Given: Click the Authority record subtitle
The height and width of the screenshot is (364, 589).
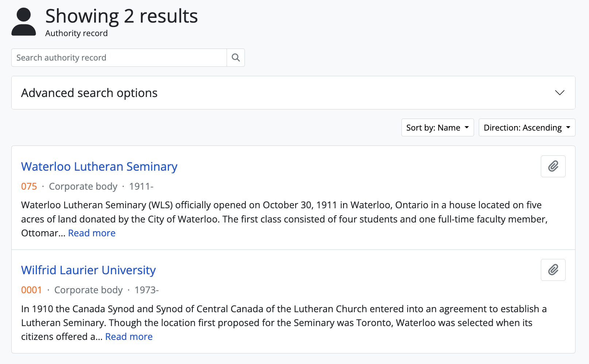Looking at the screenshot, I should coord(77,34).
